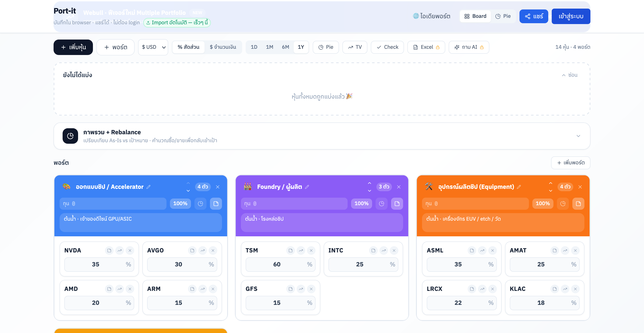The image size is (644, 333).
Task: Open pie chart icon in Foundry header
Action: click(382, 204)
